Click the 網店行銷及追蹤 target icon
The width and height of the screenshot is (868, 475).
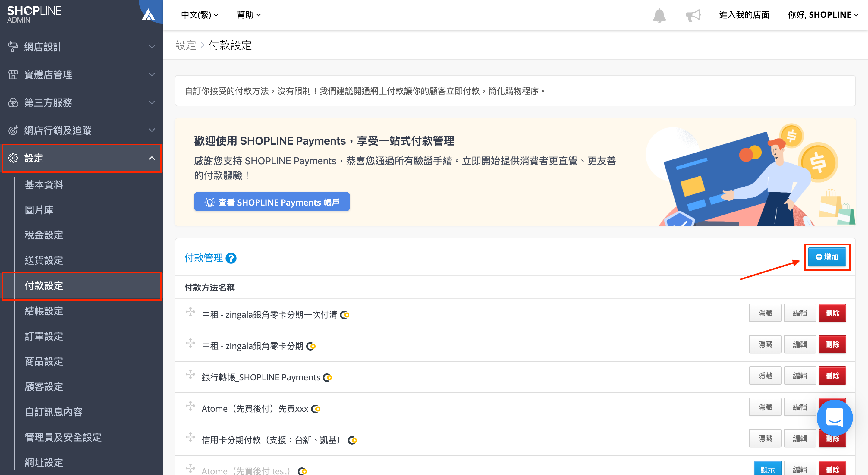tap(13, 131)
